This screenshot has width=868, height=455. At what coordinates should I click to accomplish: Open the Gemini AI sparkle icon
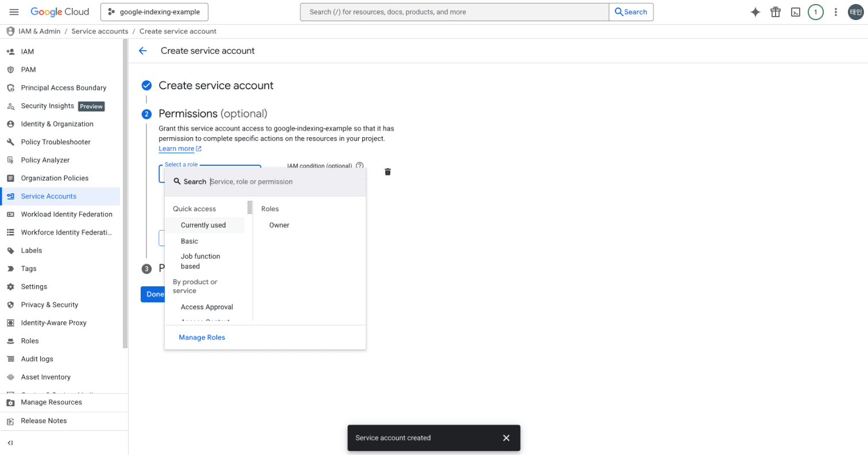[x=755, y=12]
